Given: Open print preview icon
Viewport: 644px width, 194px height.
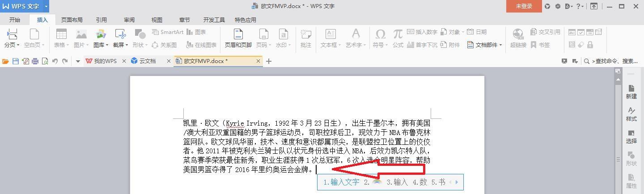Looking at the screenshot, I should (x=45, y=61).
